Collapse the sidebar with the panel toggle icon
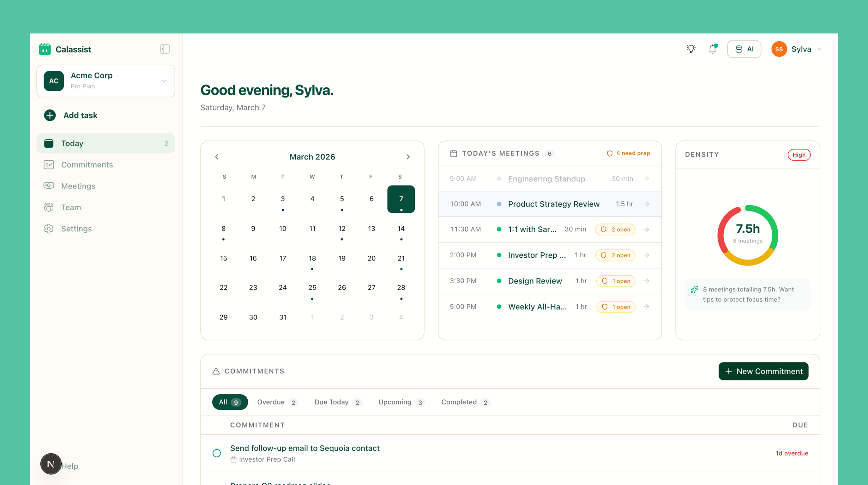The height and width of the screenshot is (485, 868). [165, 49]
